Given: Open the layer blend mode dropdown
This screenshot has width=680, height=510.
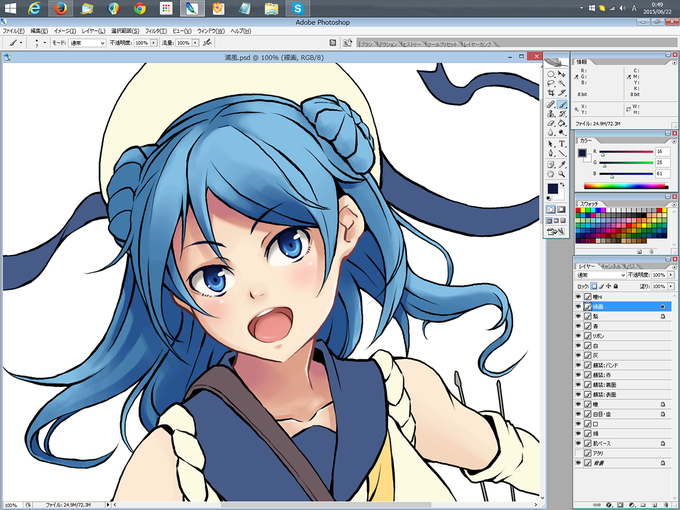Looking at the screenshot, I should click(x=601, y=275).
